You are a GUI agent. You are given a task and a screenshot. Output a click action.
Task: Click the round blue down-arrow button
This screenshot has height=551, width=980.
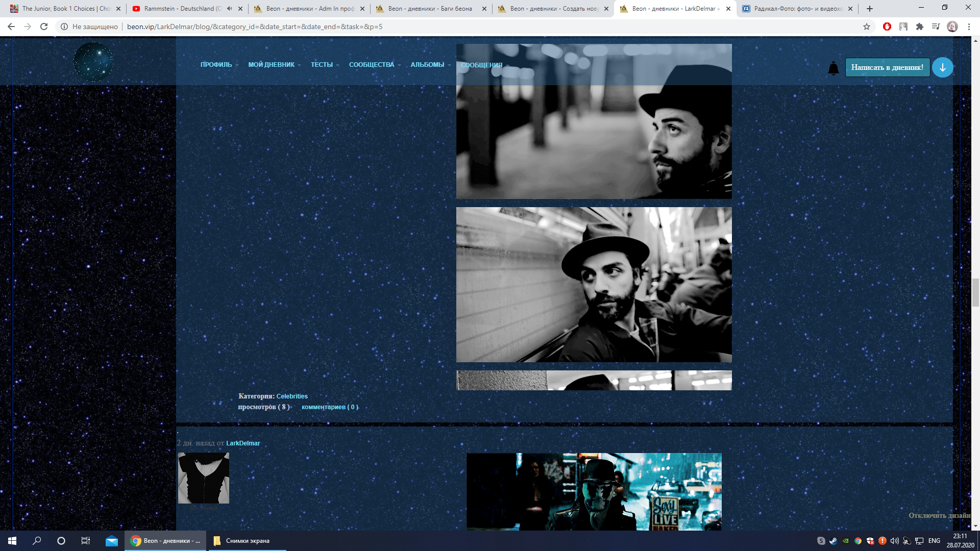coord(942,67)
